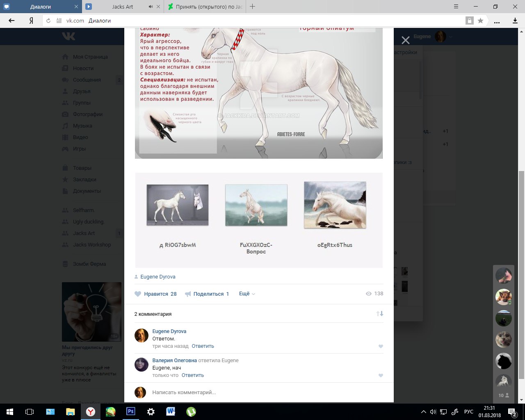525x420 pixels.
Task: Toggle comment sort order arrows
Action: pos(380,314)
